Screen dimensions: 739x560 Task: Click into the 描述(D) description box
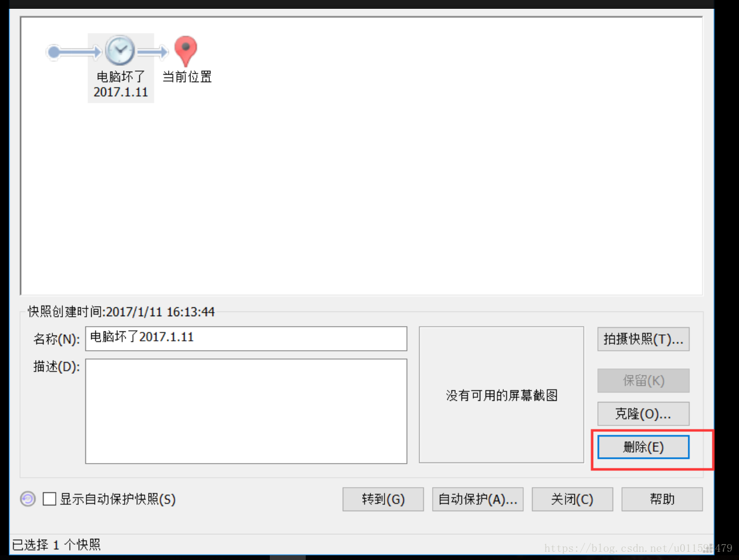246,411
